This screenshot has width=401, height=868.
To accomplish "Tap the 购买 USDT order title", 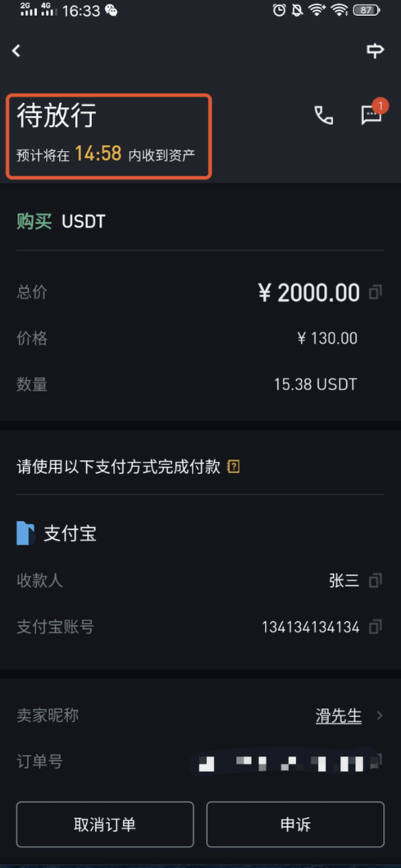I will [61, 222].
